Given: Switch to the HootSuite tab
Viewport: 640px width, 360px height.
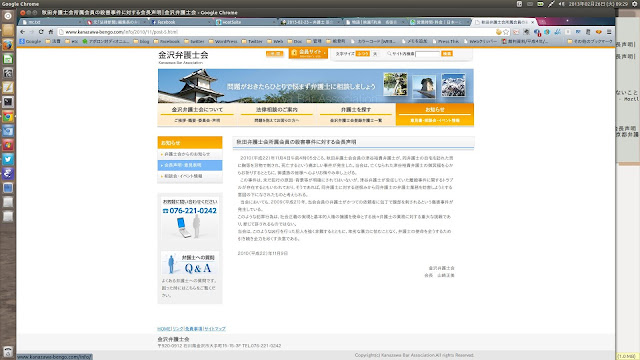Looking at the screenshot, I should pos(246,22).
